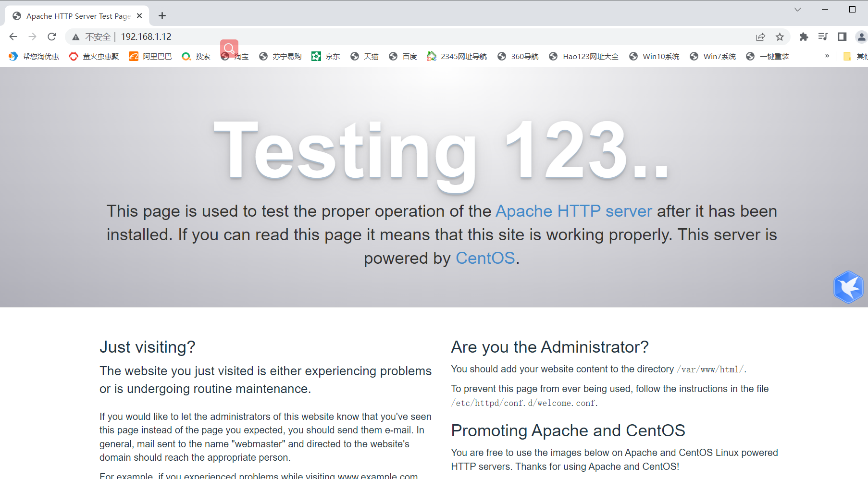868x479 pixels.
Task: Click the Promoting Apache and CentOS heading
Action: click(568, 430)
